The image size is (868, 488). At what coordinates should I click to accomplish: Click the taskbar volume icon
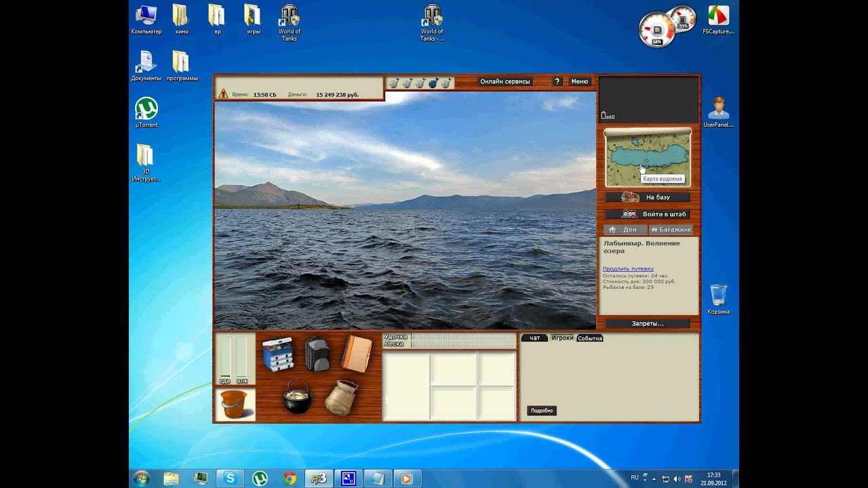(677, 479)
